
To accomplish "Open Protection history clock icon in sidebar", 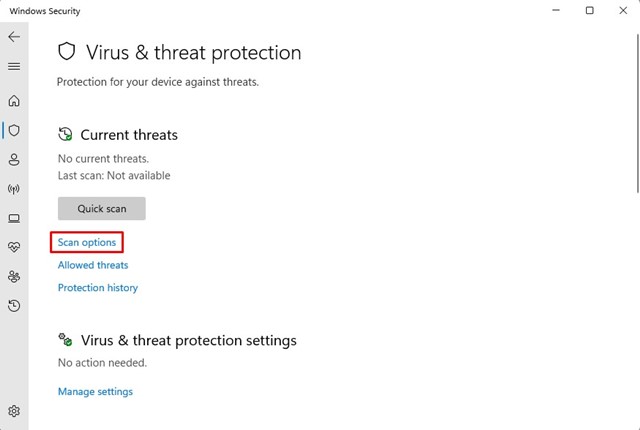I will (x=14, y=306).
